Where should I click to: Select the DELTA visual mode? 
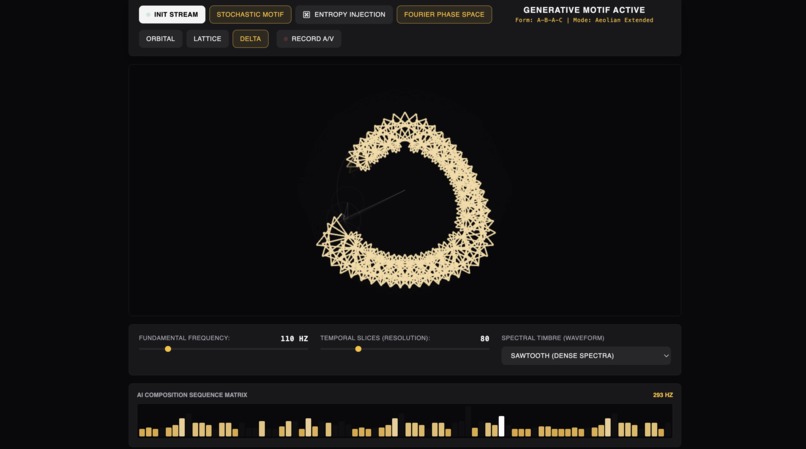tap(250, 39)
